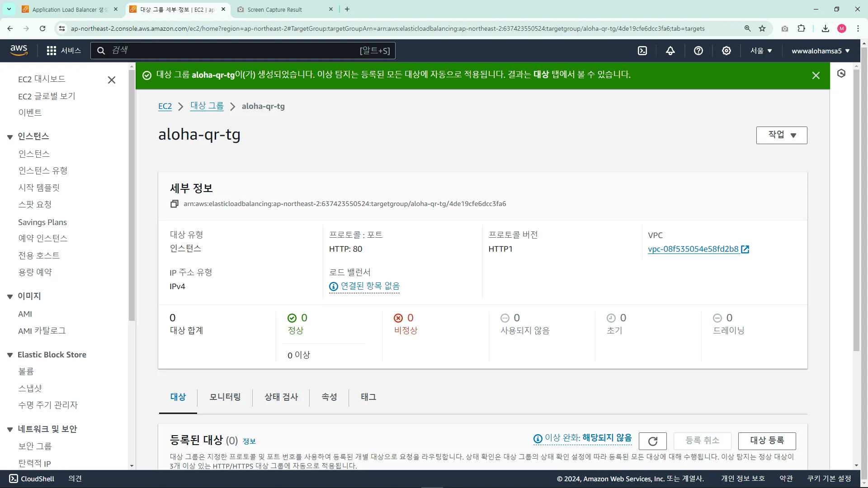Viewport: 868px width, 488px height.
Task: Open the vpc-08f535054e58fd2b8 link
Action: click(x=693, y=249)
